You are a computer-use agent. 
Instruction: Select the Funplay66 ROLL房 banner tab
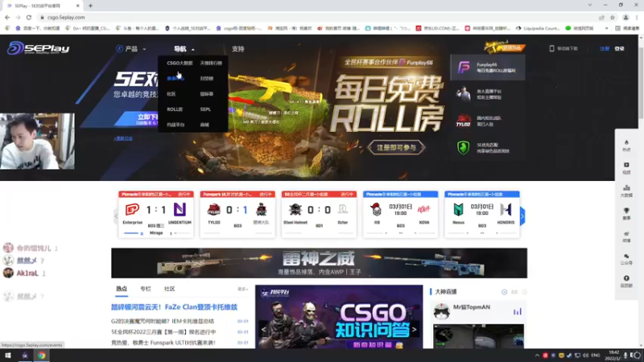[x=488, y=68]
